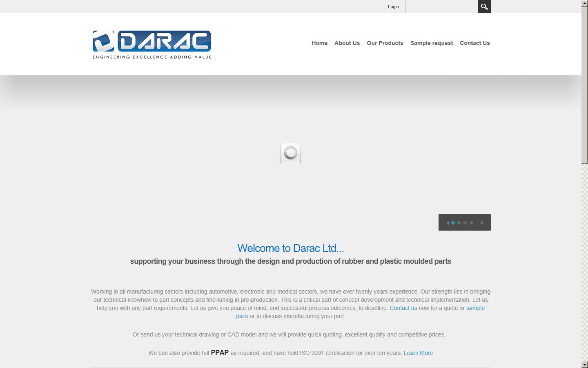
Task: Go to the Contact Us page
Action: click(x=474, y=43)
